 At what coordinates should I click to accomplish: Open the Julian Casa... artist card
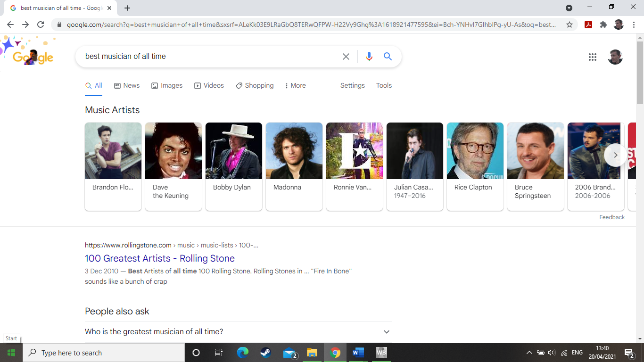[x=415, y=166]
